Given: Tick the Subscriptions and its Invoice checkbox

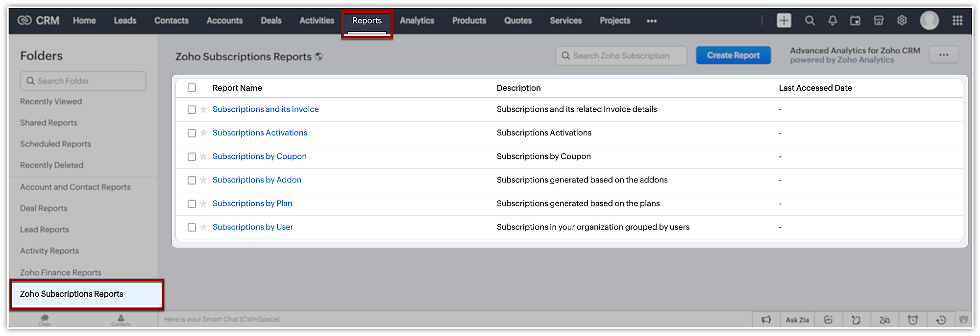Looking at the screenshot, I should pyautogui.click(x=192, y=109).
